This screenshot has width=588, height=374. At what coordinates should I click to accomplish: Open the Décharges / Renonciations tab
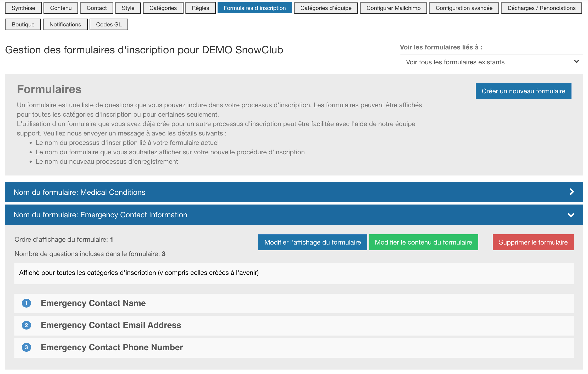[541, 8]
